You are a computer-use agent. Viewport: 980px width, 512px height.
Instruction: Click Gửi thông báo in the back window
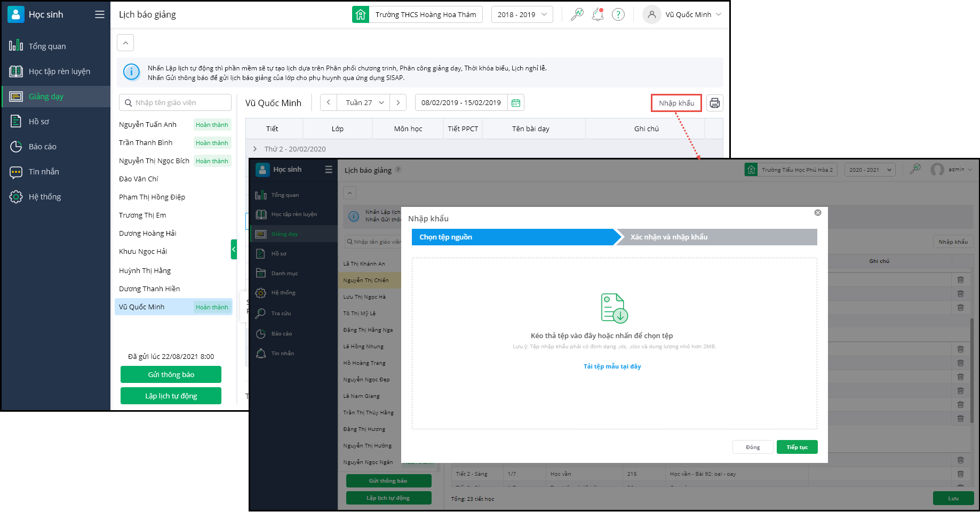[171, 374]
